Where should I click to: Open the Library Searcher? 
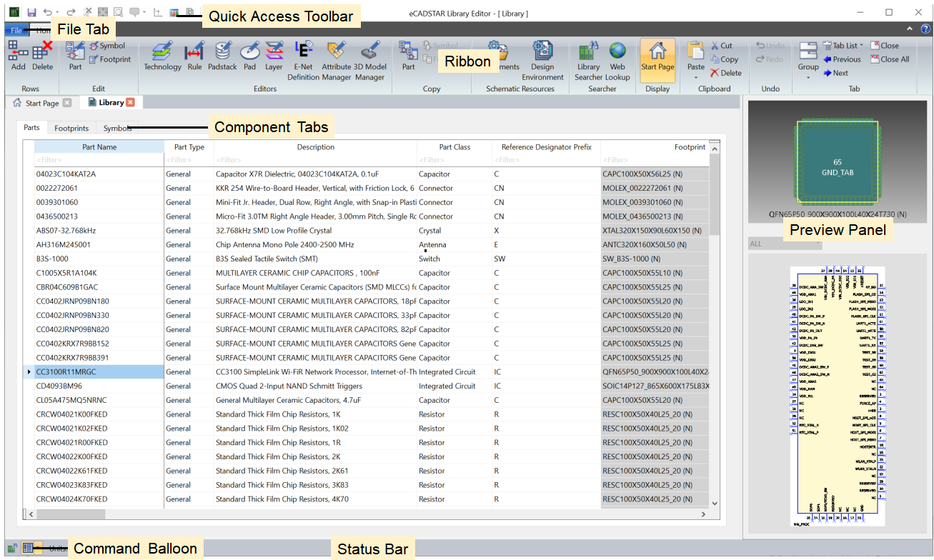coord(587,61)
